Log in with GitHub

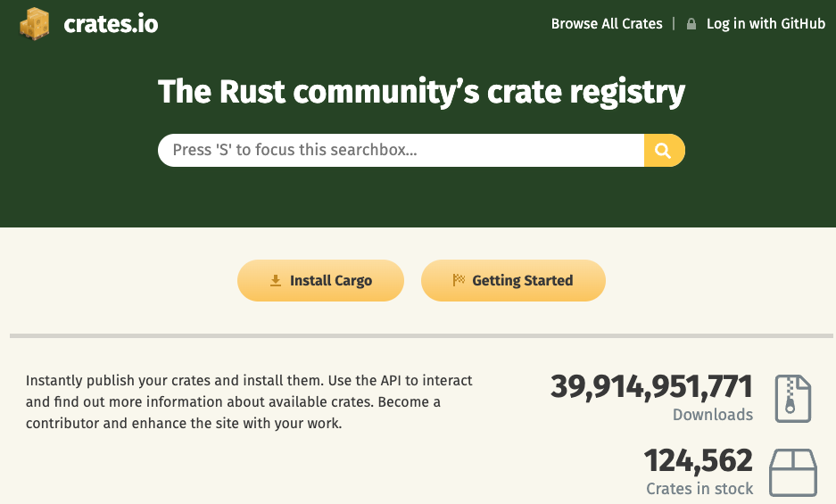pos(766,24)
